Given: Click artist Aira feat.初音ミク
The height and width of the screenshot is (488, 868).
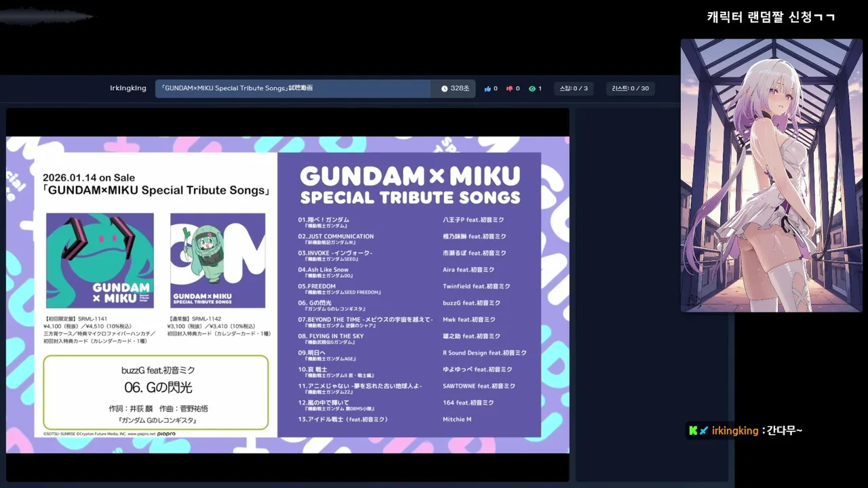Looking at the screenshot, I should point(469,270).
